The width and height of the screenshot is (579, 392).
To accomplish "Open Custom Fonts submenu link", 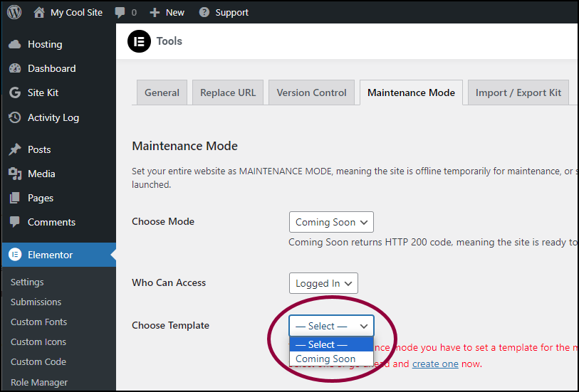I will 38,322.
